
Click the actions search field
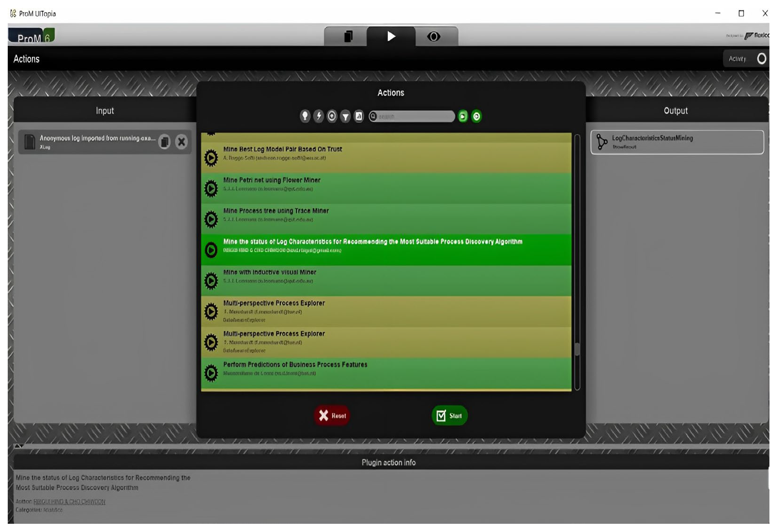click(x=412, y=116)
